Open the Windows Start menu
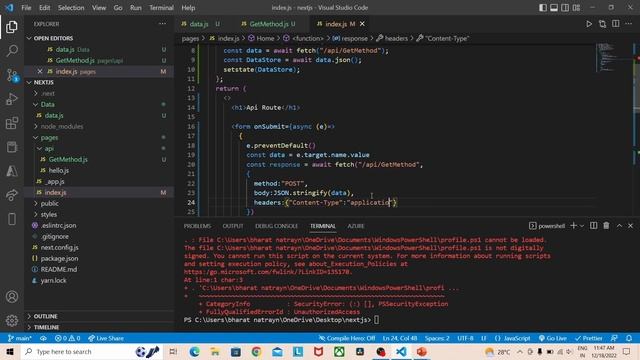The height and width of the screenshot is (360, 640). pyautogui.click(x=10, y=351)
